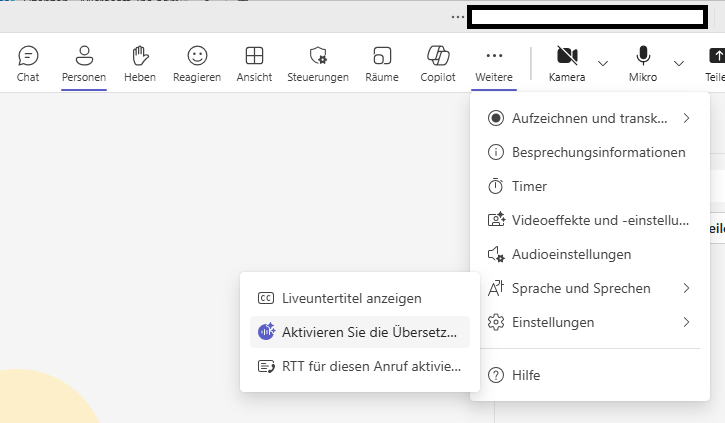Image resolution: width=725 pixels, height=423 pixels.
Task: Select RTT für diesen Anruf aktivieren
Action: coord(360,366)
